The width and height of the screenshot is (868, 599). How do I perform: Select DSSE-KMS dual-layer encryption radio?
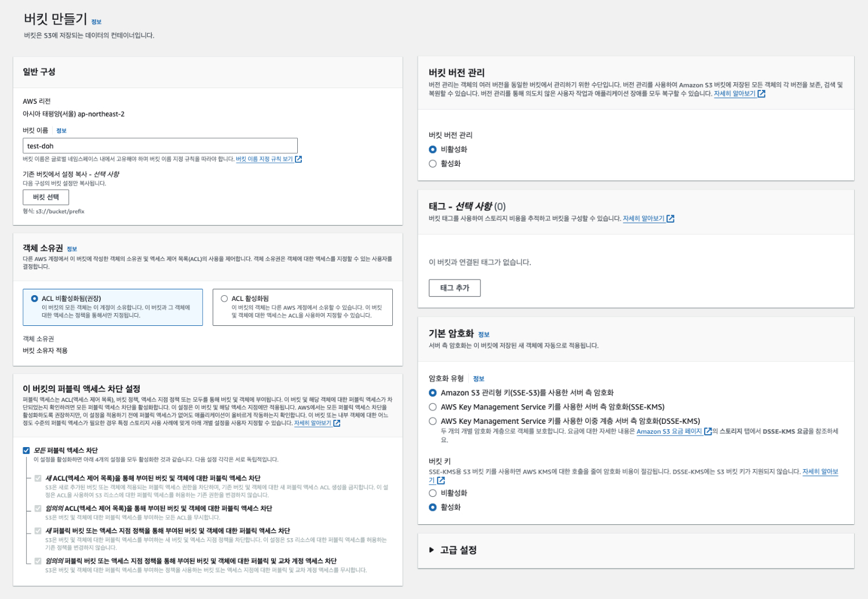pyautogui.click(x=432, y=421)
